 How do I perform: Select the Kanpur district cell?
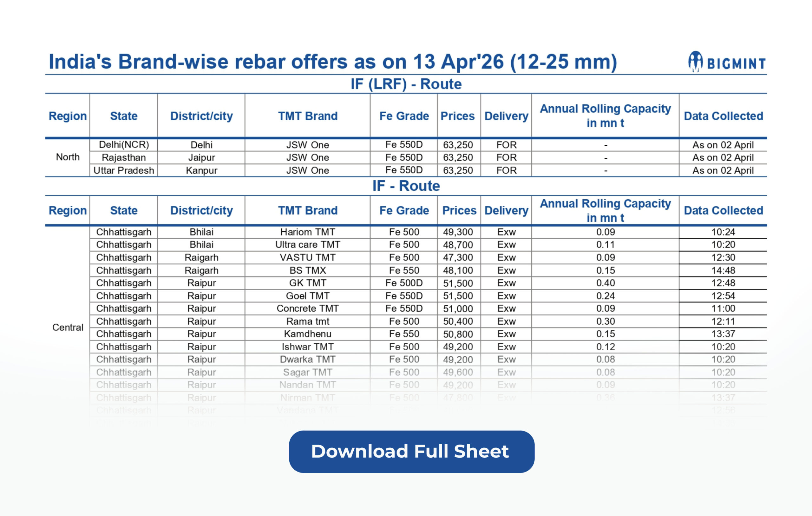201,170
